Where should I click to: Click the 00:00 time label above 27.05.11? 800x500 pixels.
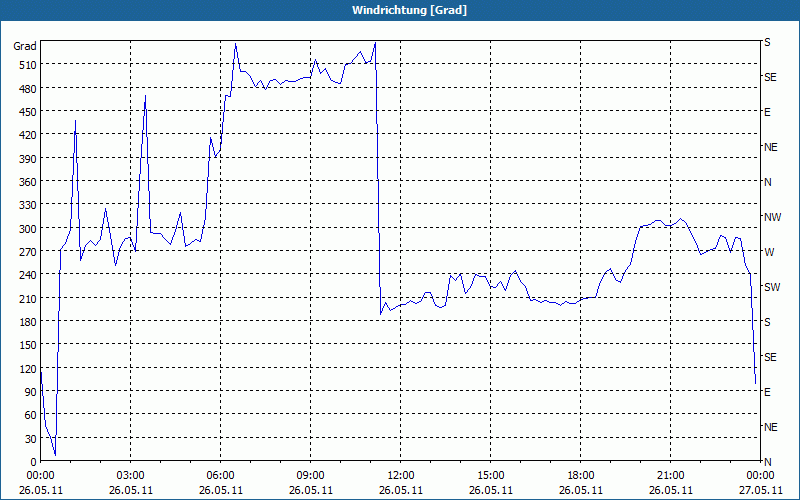[760, 476]
